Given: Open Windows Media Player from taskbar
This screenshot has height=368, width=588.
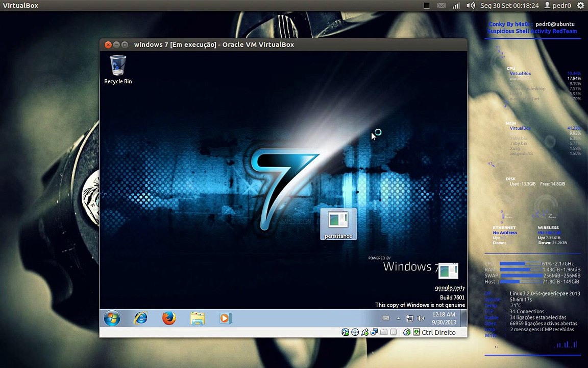Looking at the screenshot, I should point(225,318).
